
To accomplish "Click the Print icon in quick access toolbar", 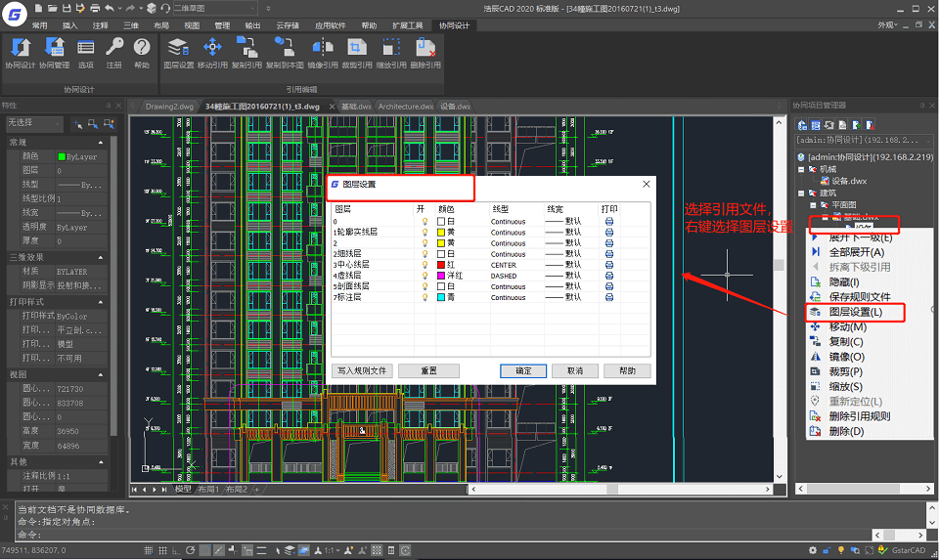I will tap(95, 9).
